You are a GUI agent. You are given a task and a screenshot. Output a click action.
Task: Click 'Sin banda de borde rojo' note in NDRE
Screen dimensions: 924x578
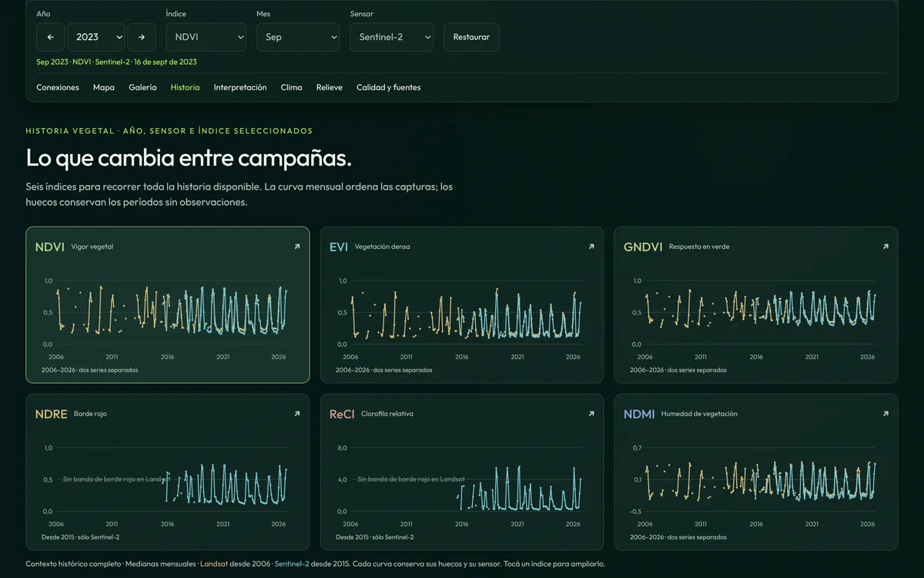click(116, 479)
